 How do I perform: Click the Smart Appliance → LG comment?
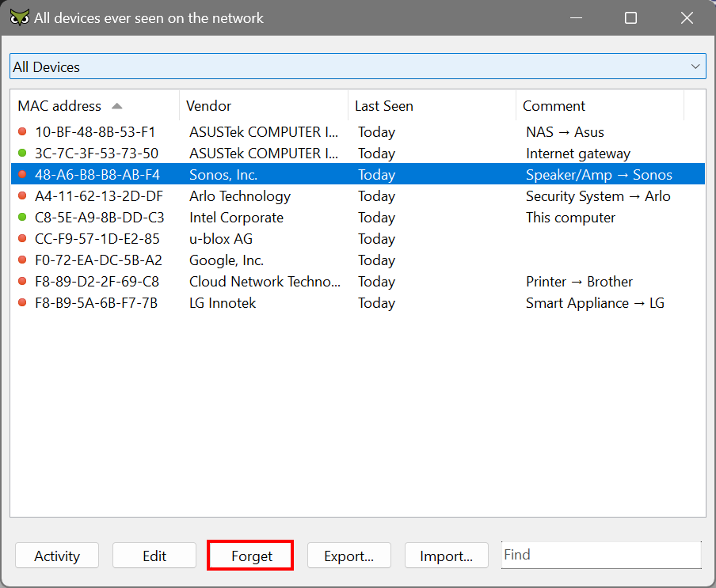(x=595, y=303)
